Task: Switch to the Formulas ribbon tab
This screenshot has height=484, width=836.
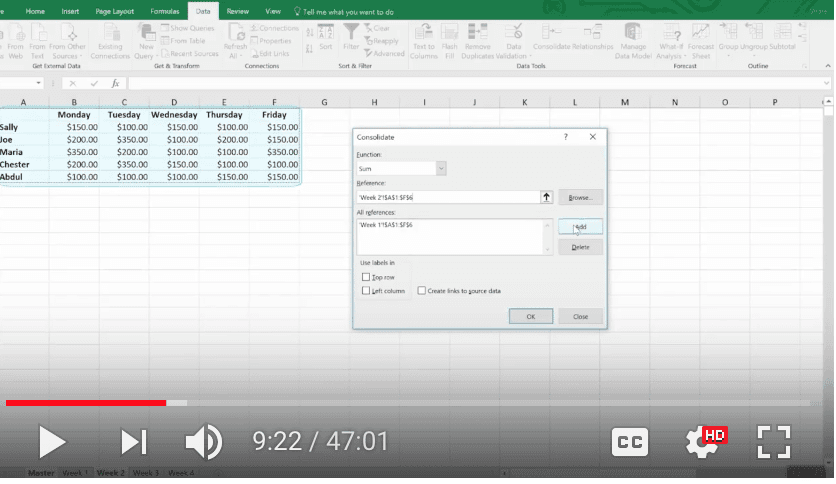Action: coord(165,10)
